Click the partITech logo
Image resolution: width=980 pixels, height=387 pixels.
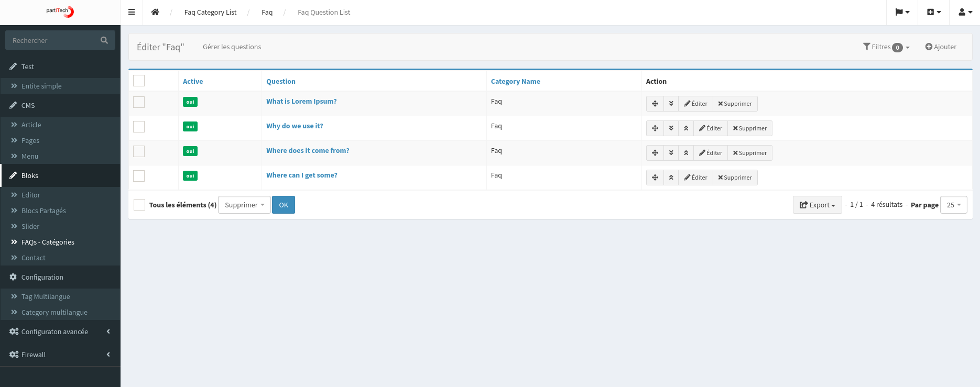60,12
